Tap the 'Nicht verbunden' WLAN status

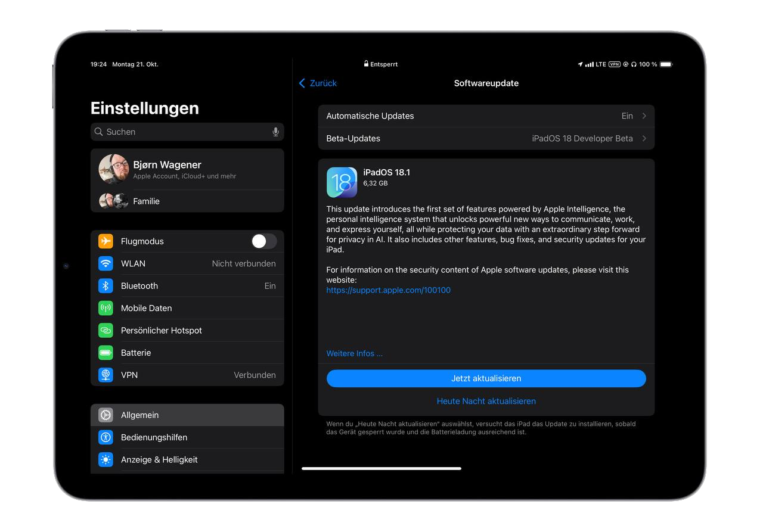coord(244,263)
